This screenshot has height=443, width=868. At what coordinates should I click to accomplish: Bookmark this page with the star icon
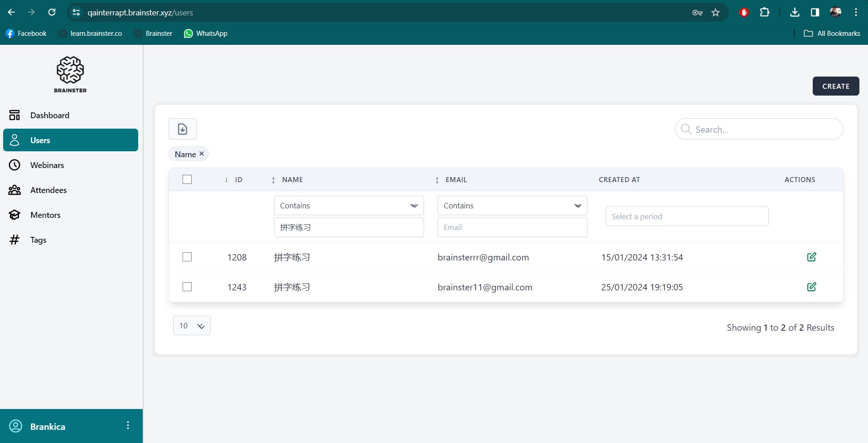tap(715, 13)
